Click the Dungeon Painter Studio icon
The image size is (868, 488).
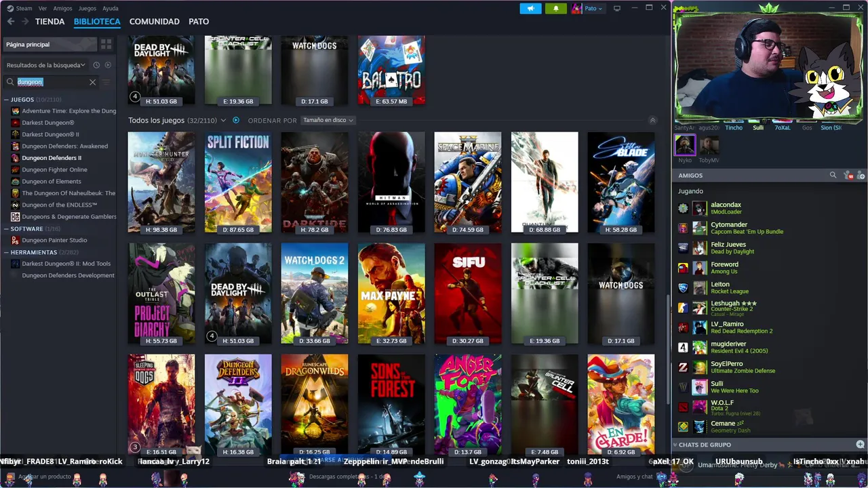pos(16,240)
